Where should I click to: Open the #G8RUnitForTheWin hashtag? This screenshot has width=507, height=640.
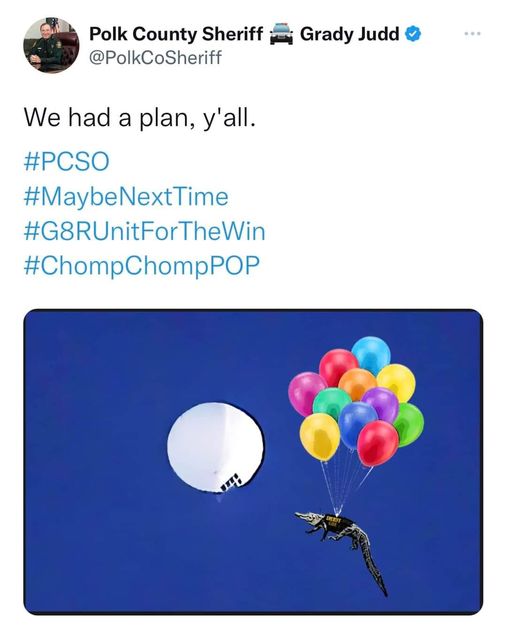145,231
